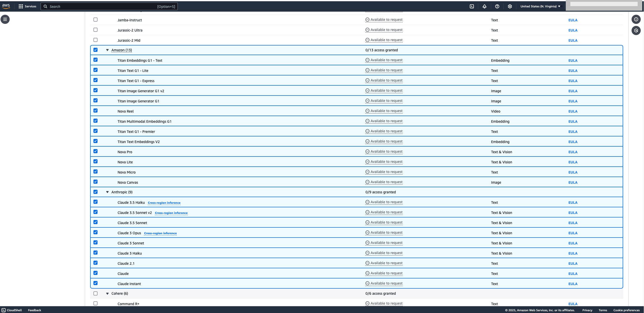Open the N. Virginia region dropdown
The height and width of the screenshot is (313, 644).
(x=540, y=6)
